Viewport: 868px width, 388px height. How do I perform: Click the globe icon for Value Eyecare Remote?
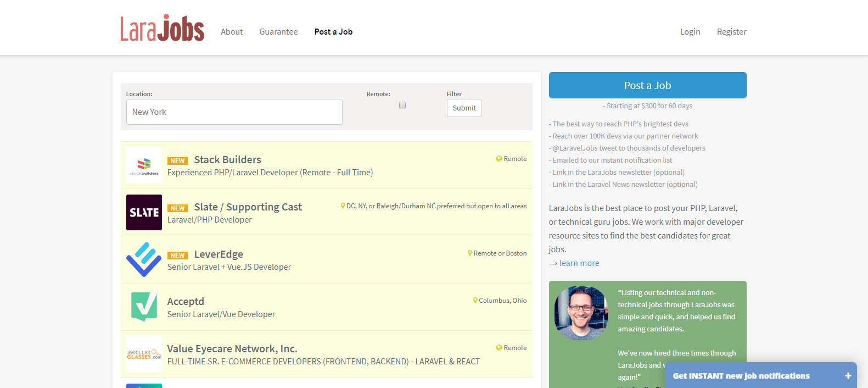(499, 347)
